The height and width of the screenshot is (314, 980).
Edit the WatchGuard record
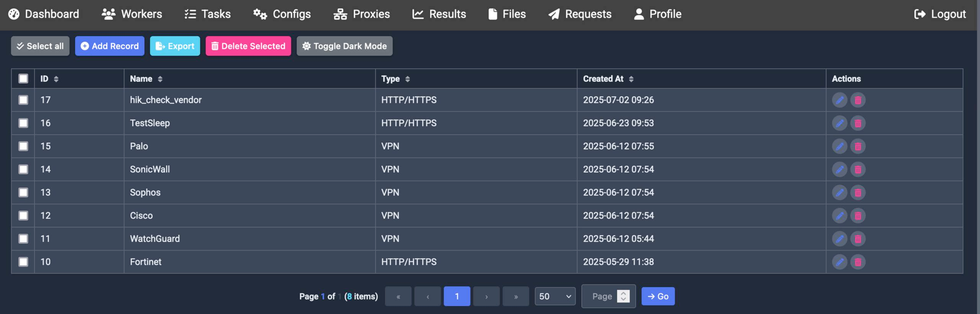tap(839, 239)
